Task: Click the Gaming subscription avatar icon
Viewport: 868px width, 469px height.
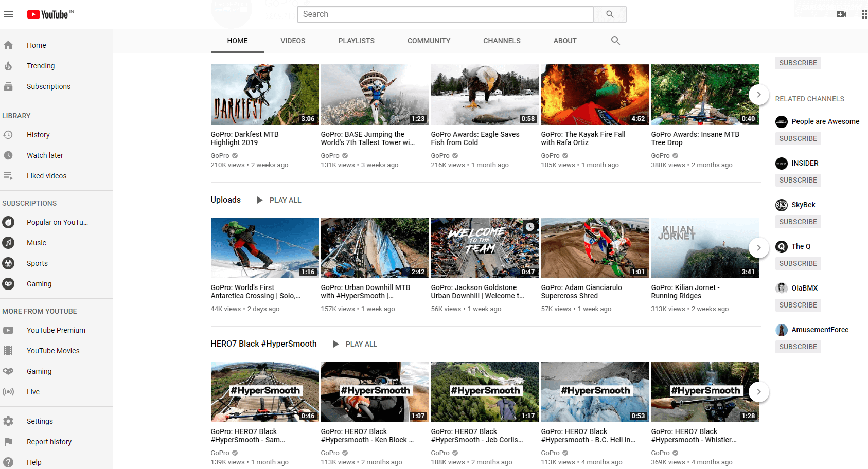Action: coord(8,284)
